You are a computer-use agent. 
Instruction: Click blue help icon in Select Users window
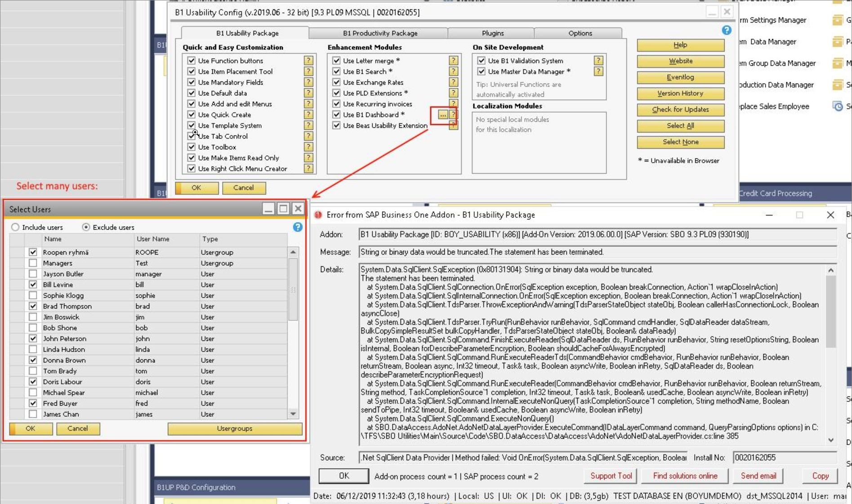(x=298, y=227)
